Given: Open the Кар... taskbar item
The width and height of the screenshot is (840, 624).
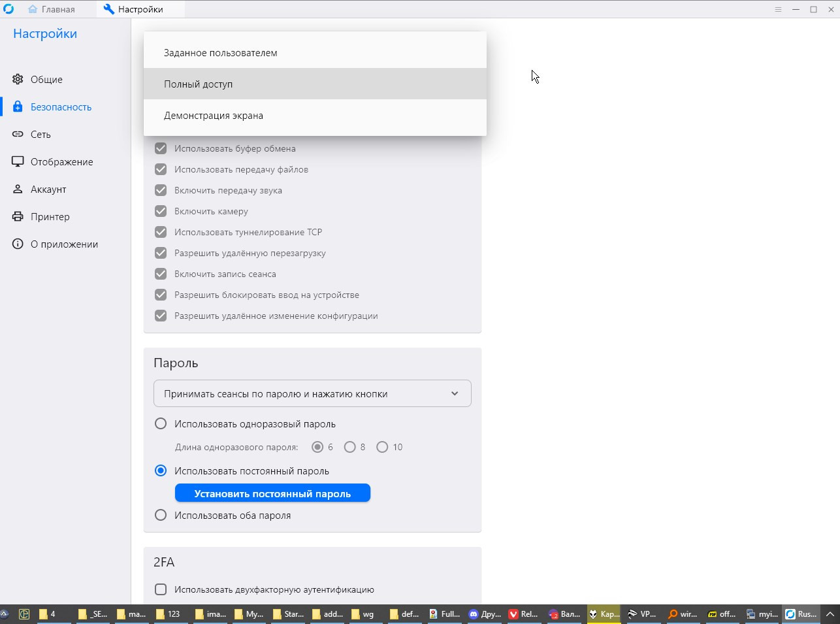Looking at the screenshot, I should pyautogui.click(x=603, y=614).
